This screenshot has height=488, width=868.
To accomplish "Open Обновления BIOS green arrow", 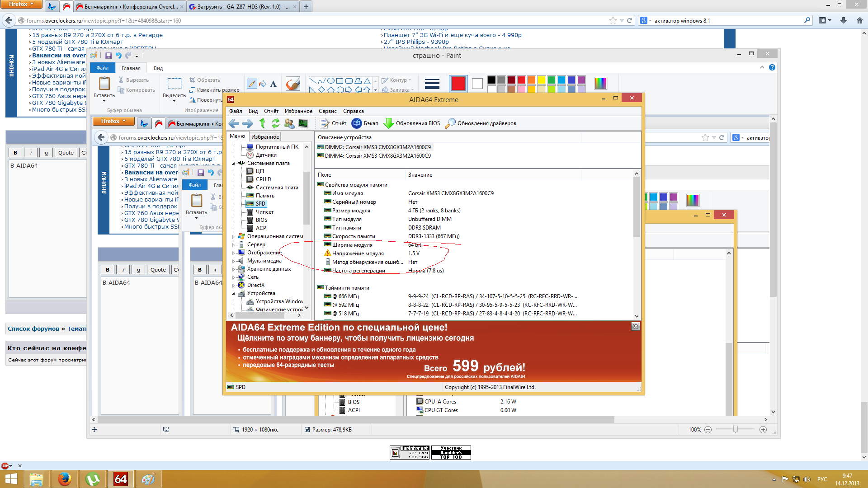I will [x=388, y=123].
